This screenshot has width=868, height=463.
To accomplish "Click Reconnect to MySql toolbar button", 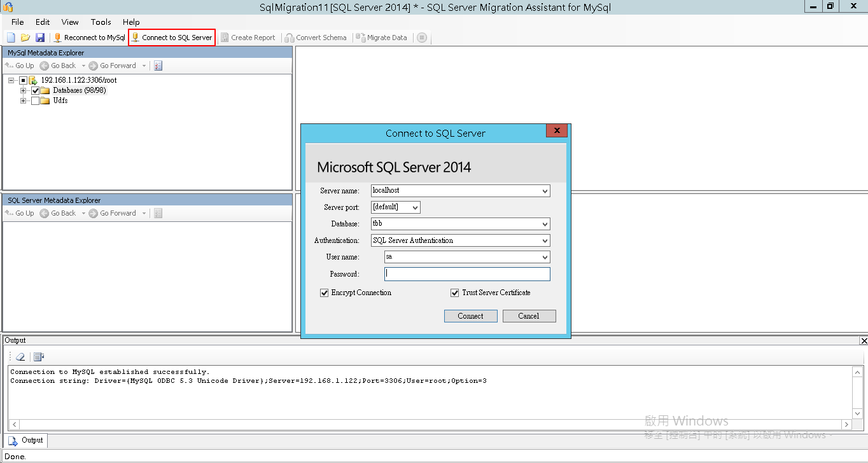I will [89, 38].
